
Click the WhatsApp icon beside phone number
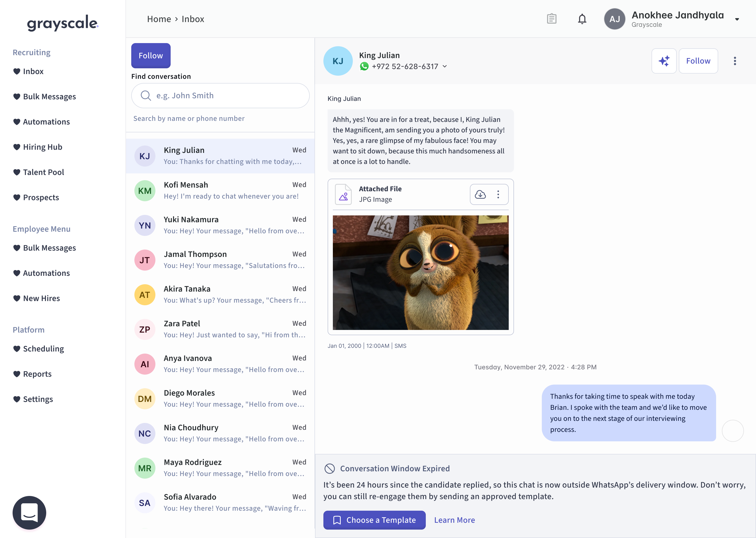coord(364,66)
